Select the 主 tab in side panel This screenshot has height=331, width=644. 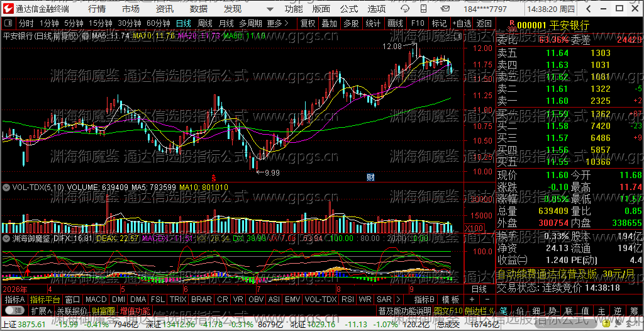tap(602, 310)
